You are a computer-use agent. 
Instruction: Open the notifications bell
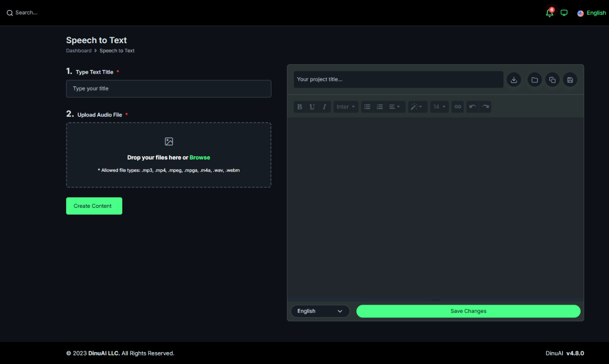coord(549,13)
